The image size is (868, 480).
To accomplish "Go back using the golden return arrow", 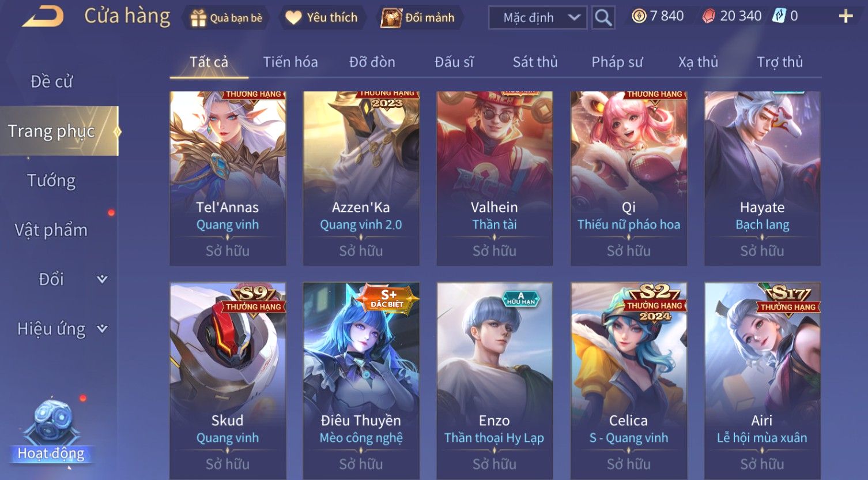I will click(x=43, y=16).
